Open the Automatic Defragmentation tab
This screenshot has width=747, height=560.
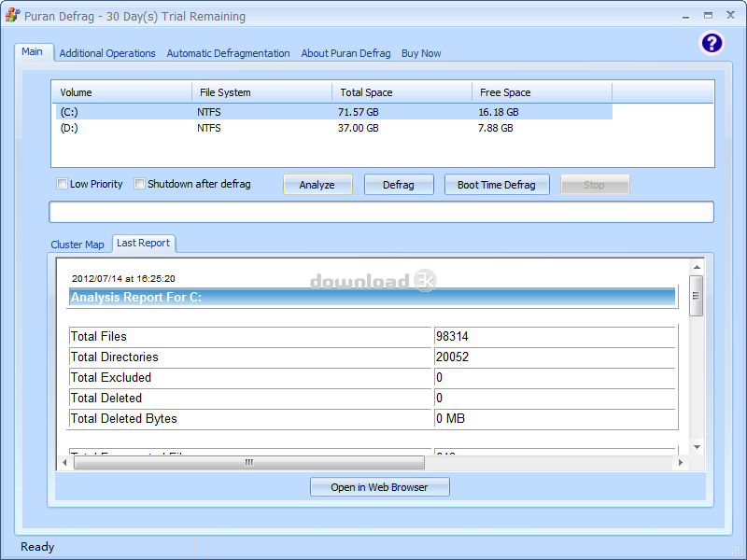point(228,53)
